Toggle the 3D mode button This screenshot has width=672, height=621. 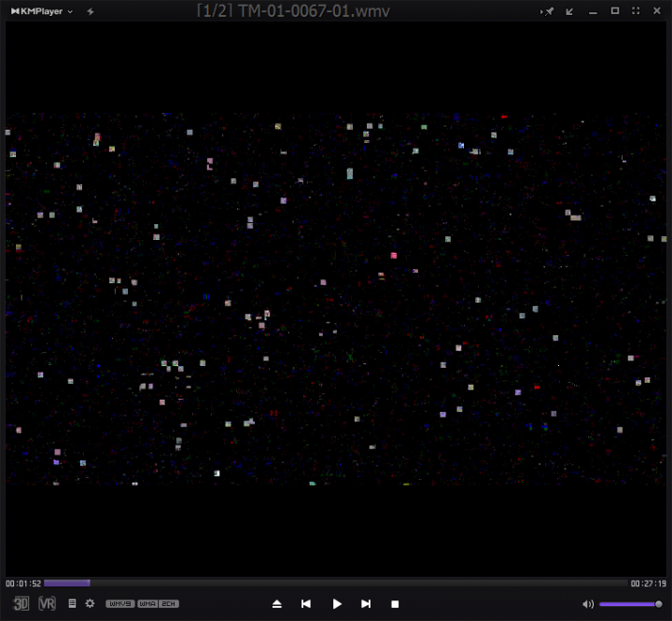point(21,604)
